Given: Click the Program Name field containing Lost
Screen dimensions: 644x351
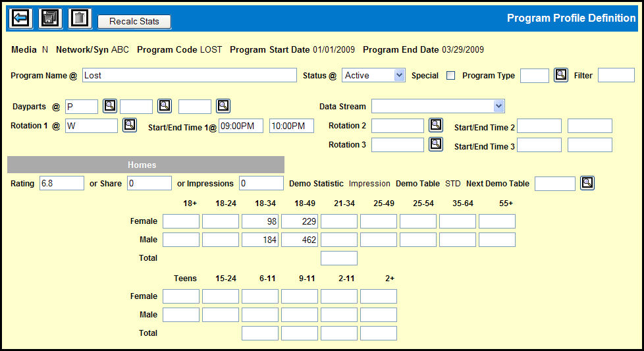Looking at the screenshot, I should pyautogui.click(x=190, y=76).
